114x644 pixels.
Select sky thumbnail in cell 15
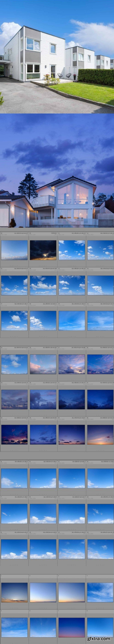[x=72, y=478]
